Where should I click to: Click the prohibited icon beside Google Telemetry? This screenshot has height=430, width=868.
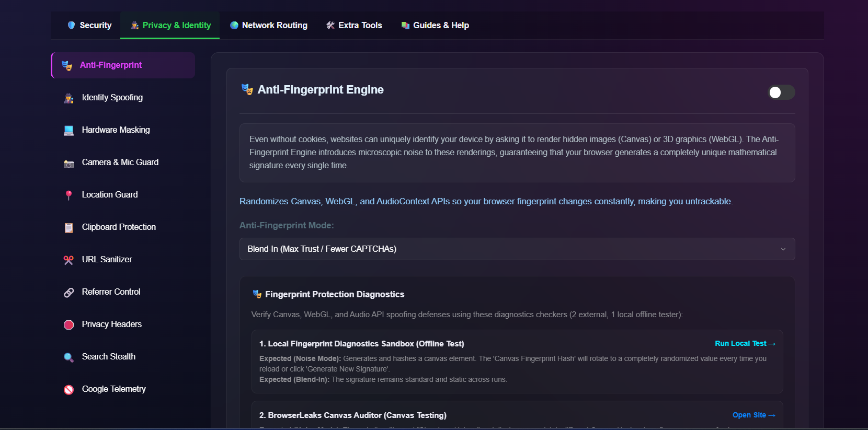(x=68, y=389)
